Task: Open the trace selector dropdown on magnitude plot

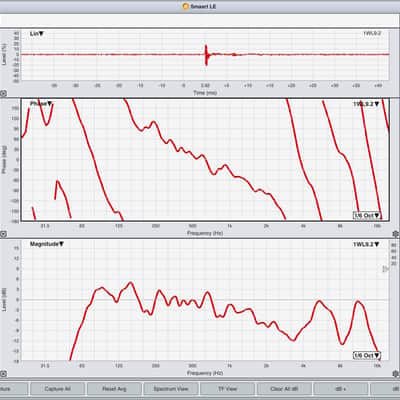Action: click(366, 244)
